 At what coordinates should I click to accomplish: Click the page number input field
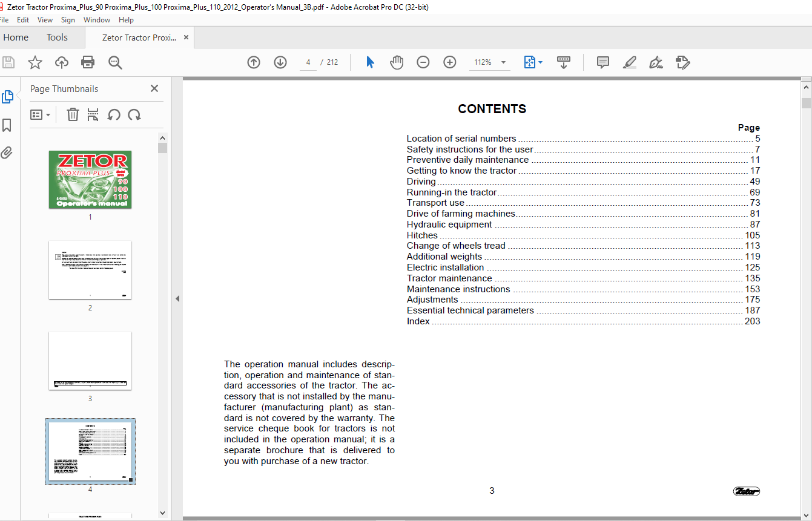[308, 62]
